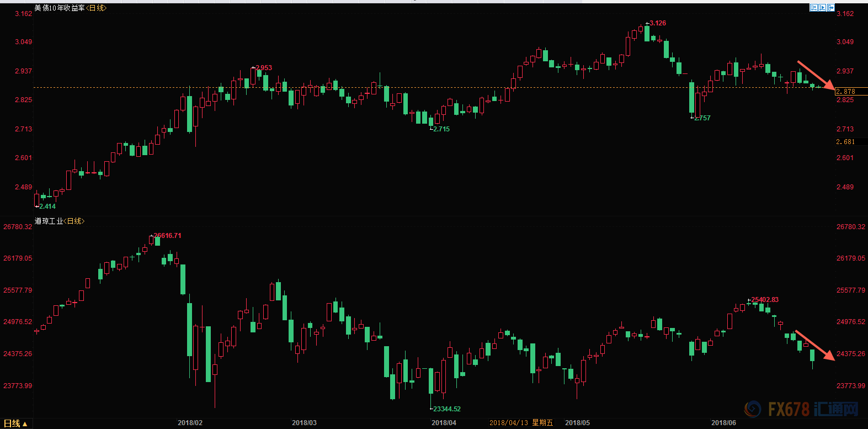Click the right-axis 23773.99 value
The width and height of the screenshot is (868, 429).
point(851,386)
